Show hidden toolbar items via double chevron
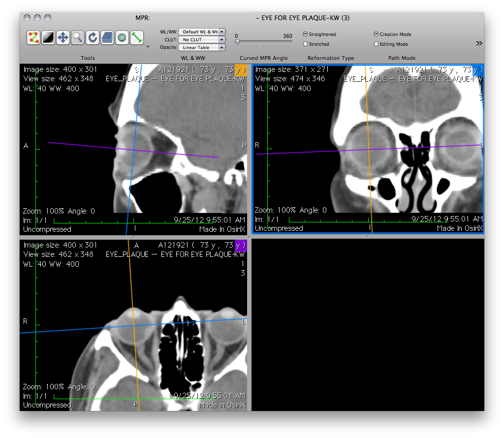Screen dimensions: 504x438 (478, 44)
